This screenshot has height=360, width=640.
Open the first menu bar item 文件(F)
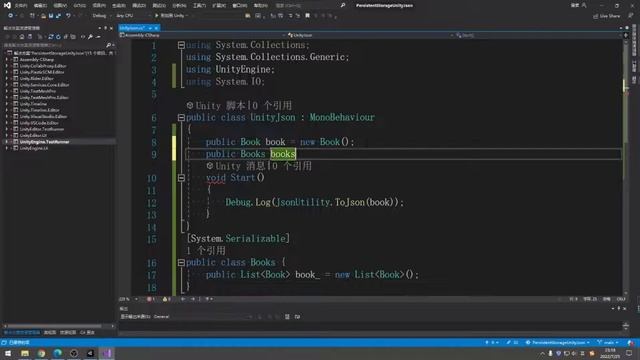tap(21, 6)
